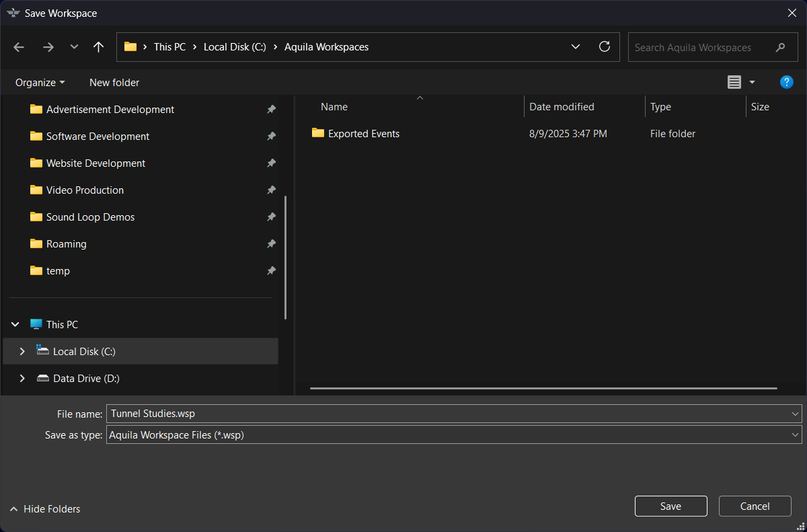Refresh the Aquila Workspaces folder view
807x532 pixels.
point(604,46)
